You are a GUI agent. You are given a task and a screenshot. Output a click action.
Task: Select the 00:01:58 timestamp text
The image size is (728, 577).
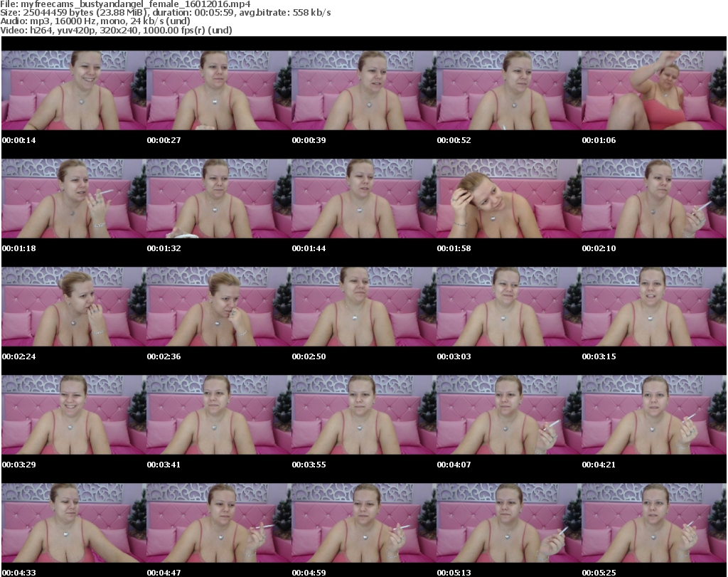(454, 248)
